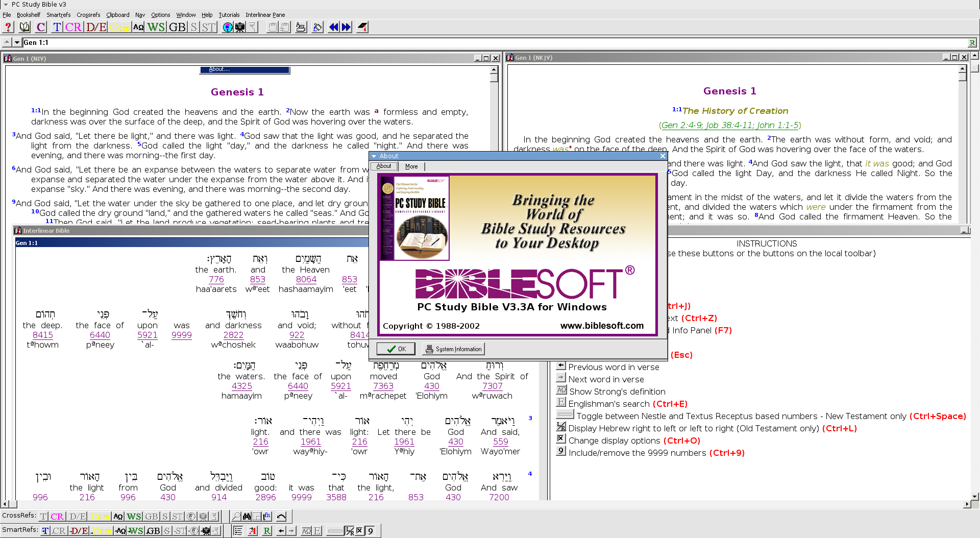The width and height of the screenshot is (980, 538).
Task: Click the up arrow beside the Gen 1:1 field
Action: click(x=7, y=42)
